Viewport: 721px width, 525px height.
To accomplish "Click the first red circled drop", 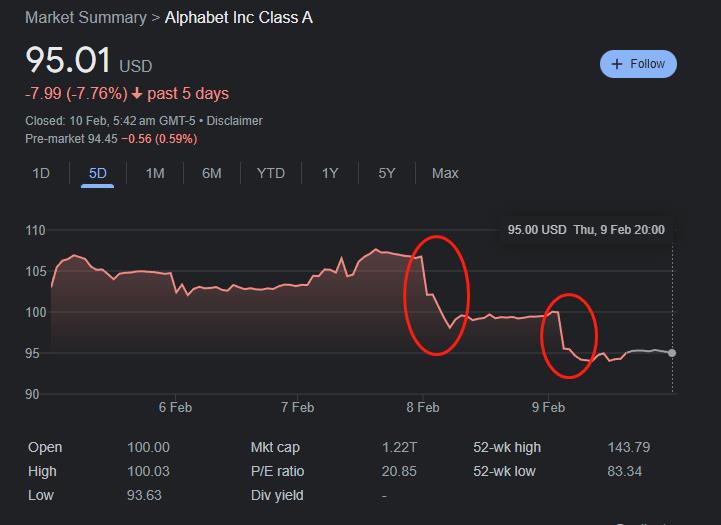I will tap(436, 295).
